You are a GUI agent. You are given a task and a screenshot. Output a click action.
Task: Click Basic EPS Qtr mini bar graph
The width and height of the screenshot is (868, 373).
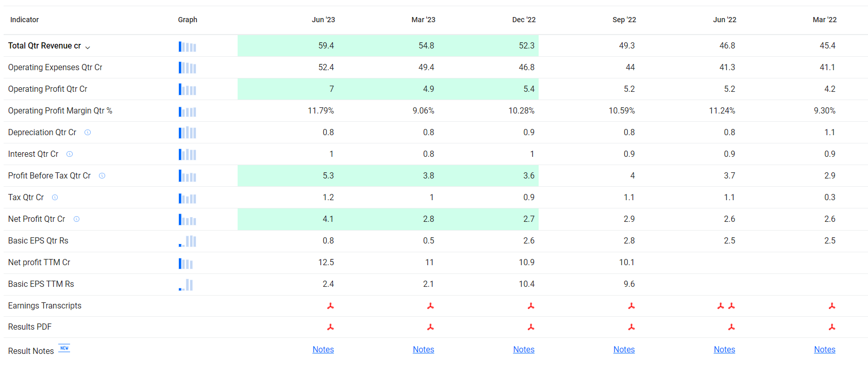coord(187,241)
